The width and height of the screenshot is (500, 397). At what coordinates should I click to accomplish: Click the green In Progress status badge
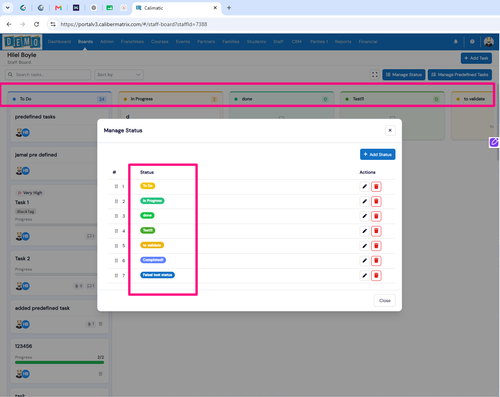point(152,201)
